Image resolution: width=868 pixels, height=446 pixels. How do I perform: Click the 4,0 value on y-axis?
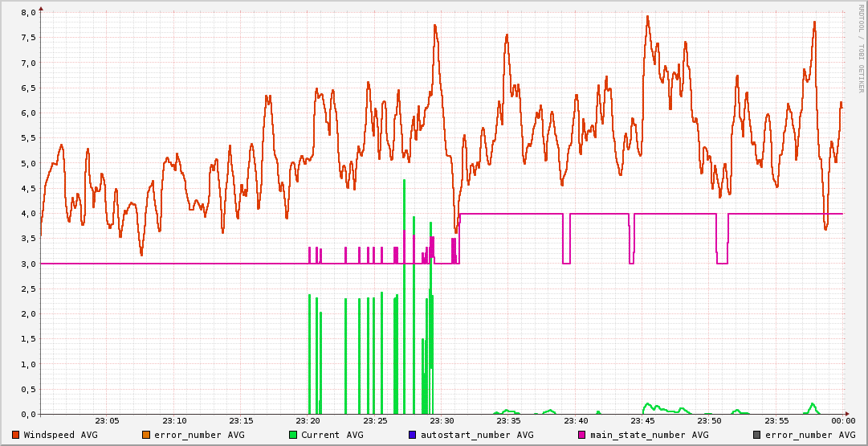tap(27, 214)
